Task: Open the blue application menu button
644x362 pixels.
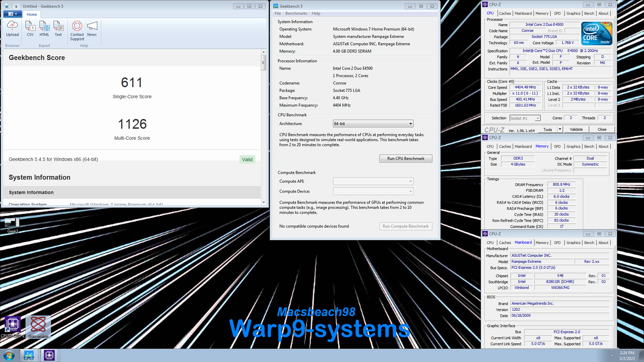Action: pyautogui.click(x=13, y=14)
